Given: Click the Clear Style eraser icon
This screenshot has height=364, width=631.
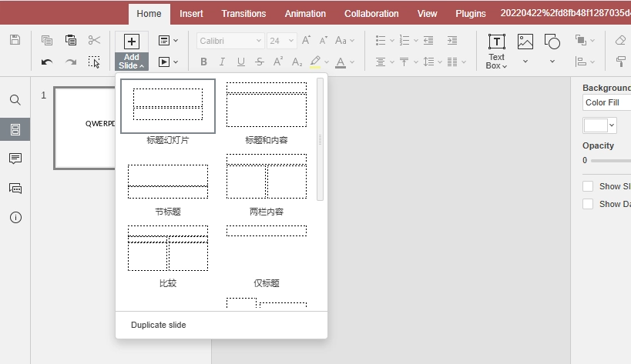Looking at the screenshot, I should [620, 40].
